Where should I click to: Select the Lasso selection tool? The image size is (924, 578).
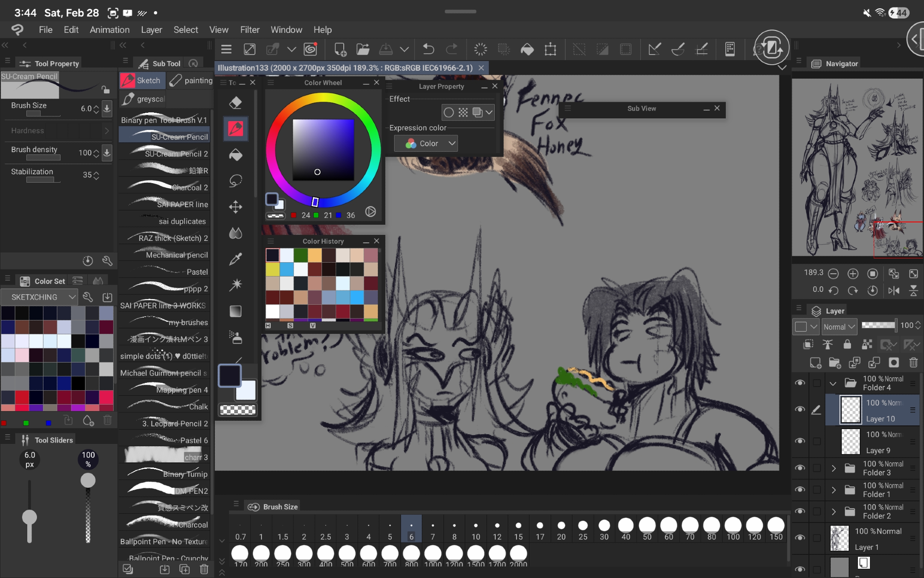[x=236, y=181]
